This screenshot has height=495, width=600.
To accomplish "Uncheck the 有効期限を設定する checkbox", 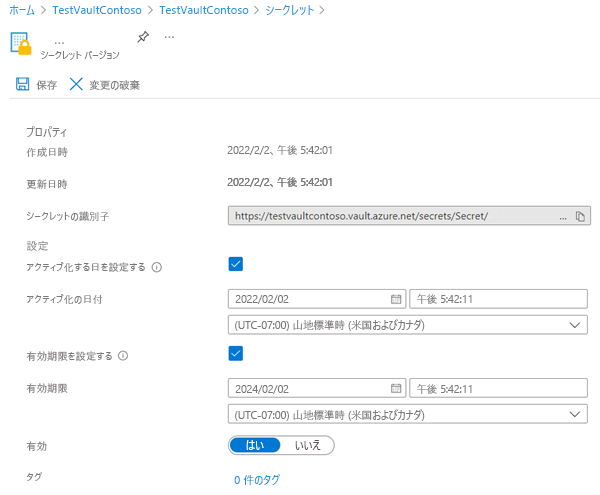I will click(236, 353).
